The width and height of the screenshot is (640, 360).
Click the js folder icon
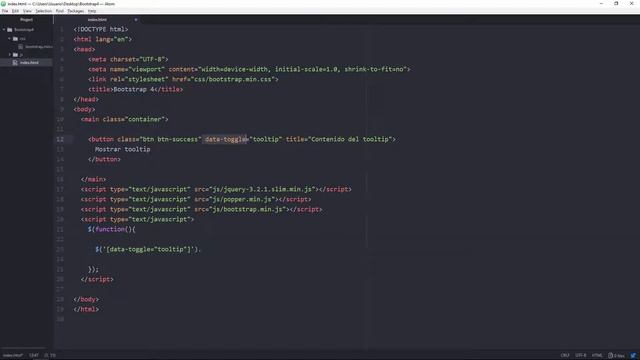[x=15, y=55]
